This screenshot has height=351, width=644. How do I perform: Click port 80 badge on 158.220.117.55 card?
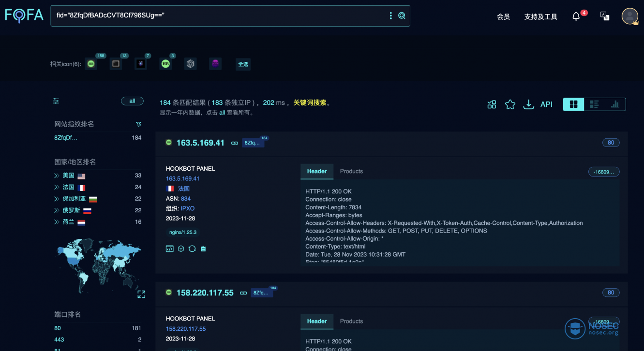click(611, 292)
